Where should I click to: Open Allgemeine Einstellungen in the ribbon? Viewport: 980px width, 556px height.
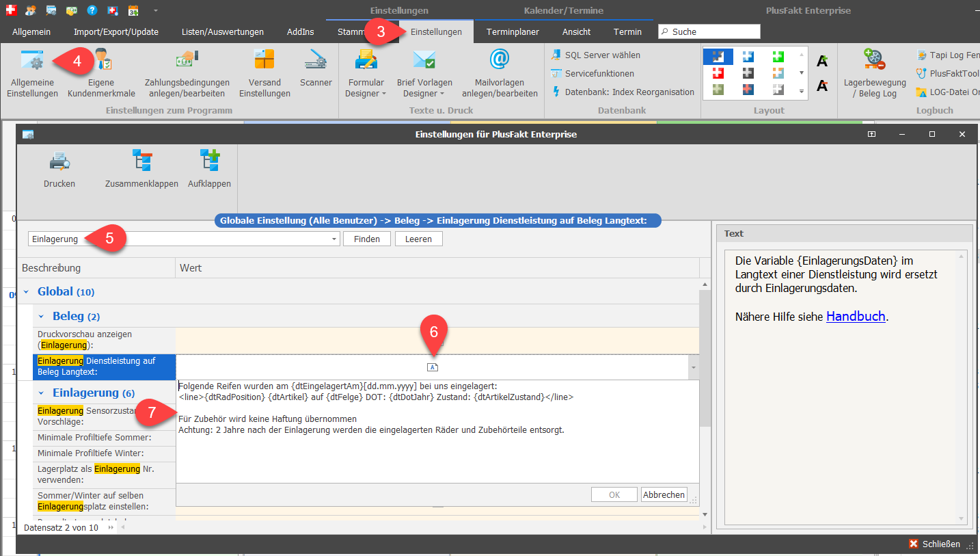pyautogui.click(x=32, y=73)
